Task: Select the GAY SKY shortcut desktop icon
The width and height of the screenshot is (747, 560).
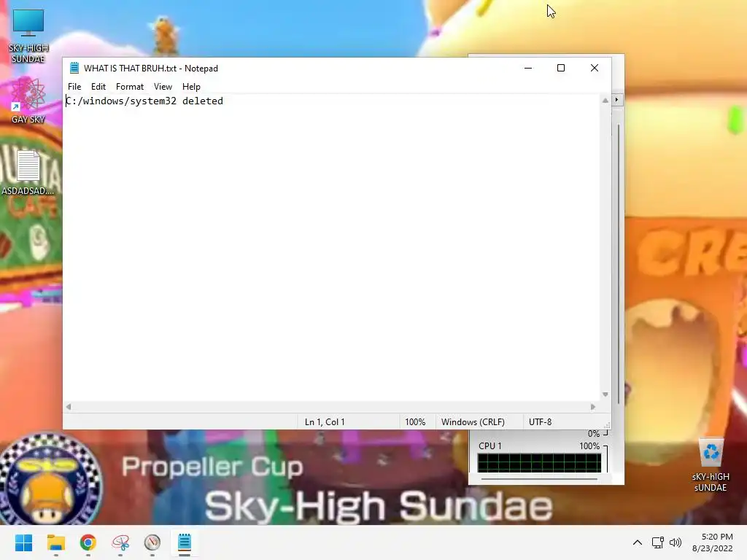Action: coord(28,101)
